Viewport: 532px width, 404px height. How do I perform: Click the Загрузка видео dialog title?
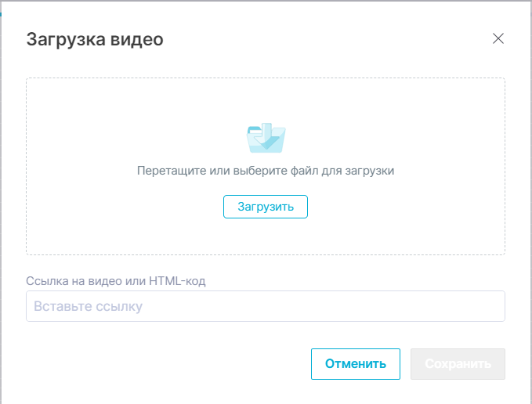tap(95, 39)
